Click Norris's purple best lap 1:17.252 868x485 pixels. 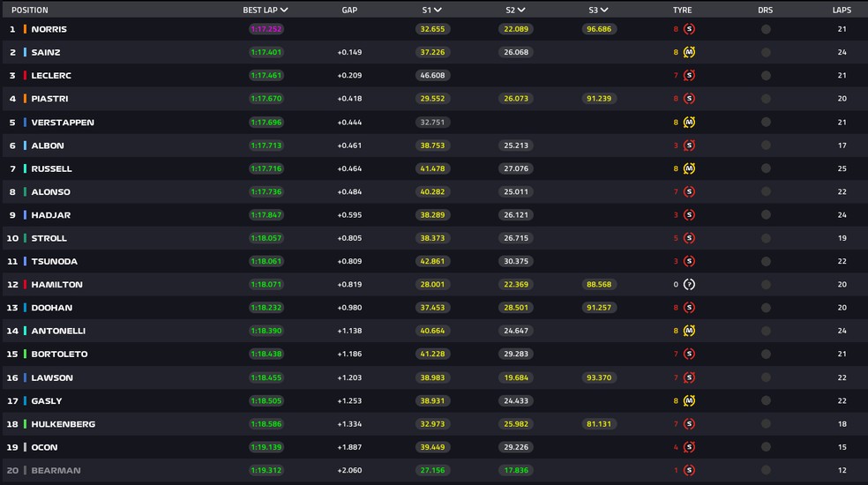pos(266,29)
